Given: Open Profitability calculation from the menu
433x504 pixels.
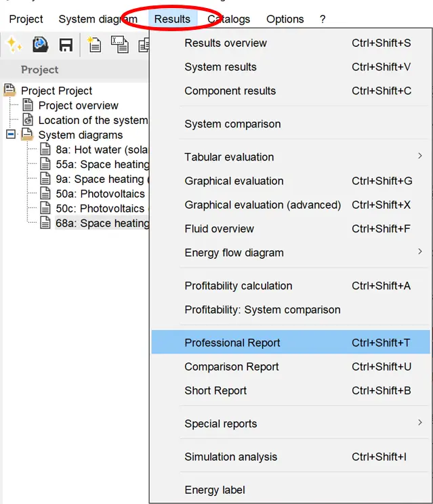Looking at the screenshot, I should (x=238, y=286).
